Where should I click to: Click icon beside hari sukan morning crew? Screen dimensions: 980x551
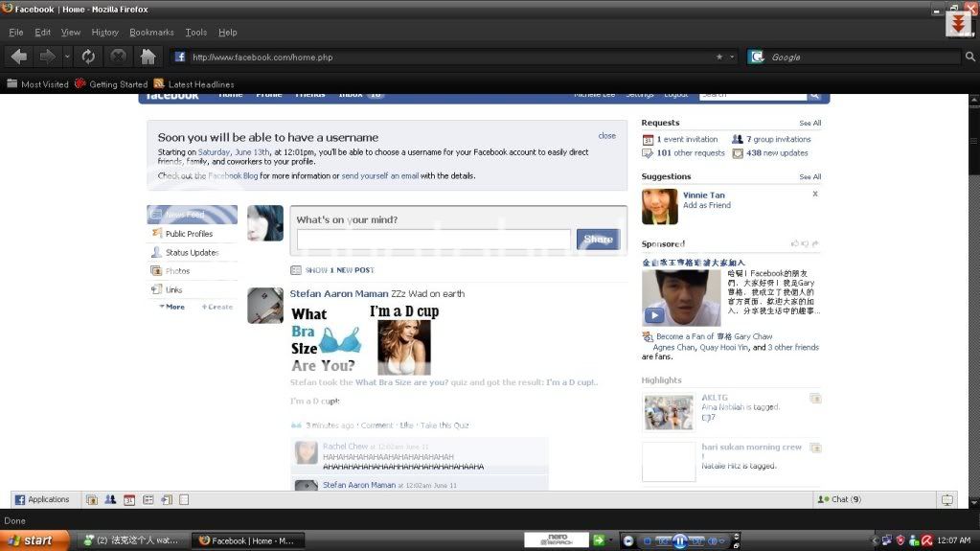tap(815, 448)
